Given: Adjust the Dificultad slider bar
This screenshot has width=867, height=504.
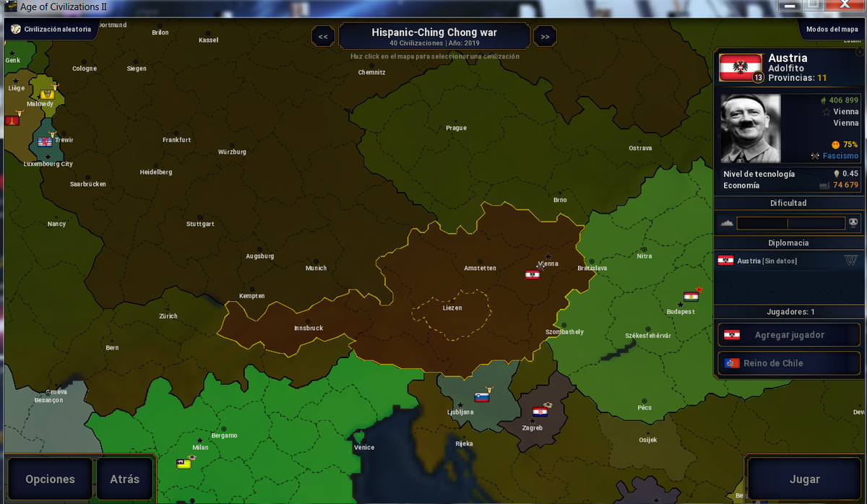Looking at the screenshot, I should click(790, 223).
